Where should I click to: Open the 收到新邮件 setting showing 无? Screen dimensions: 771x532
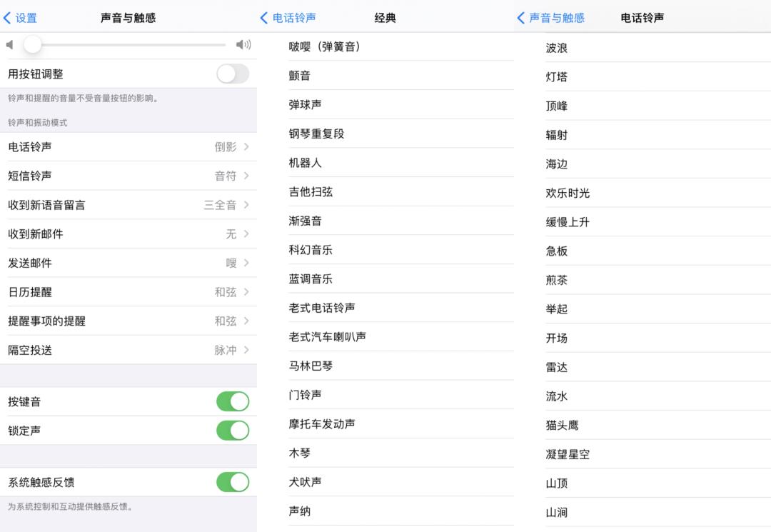(x=128, y=234)
